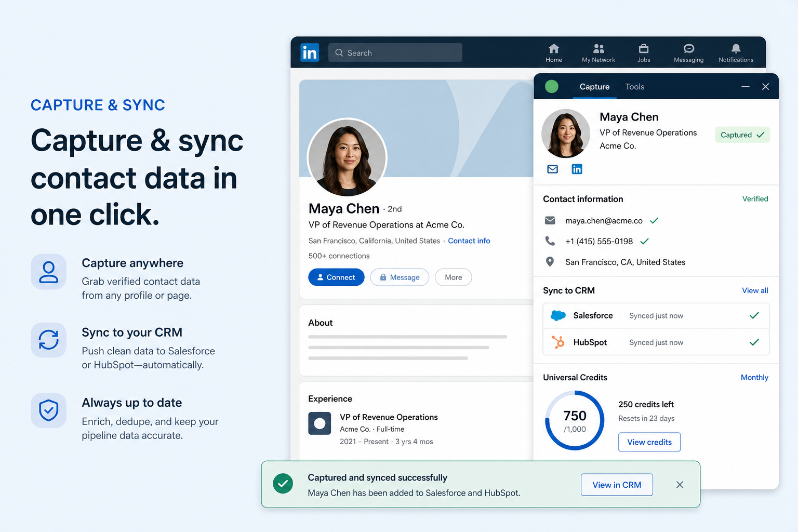Dismiss the success notification toast
This screenshot has height=532, width=798.
tap(680, 485)
